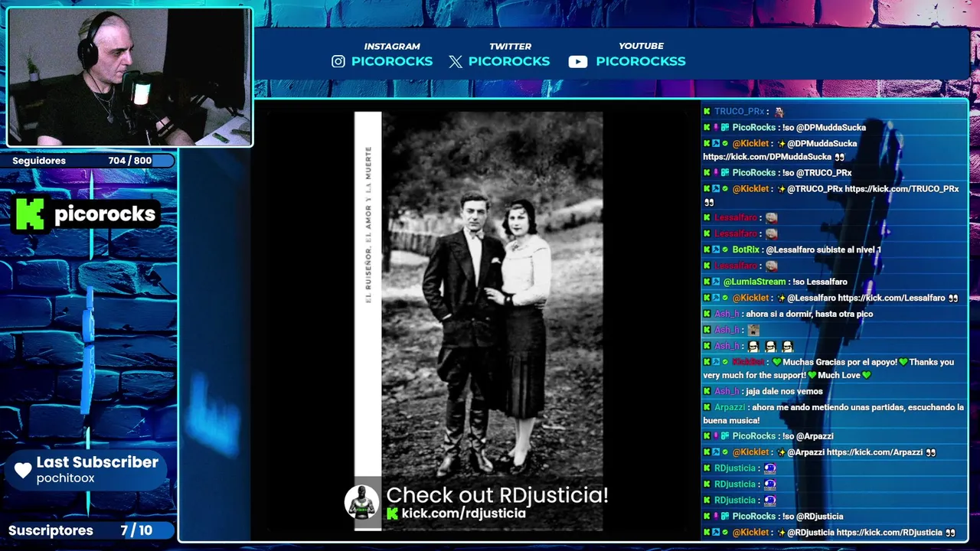This screenshot has height=551, width=980.
Task: Click the Seguidores 704 / 800 progress bar
Action: (88, 161)
